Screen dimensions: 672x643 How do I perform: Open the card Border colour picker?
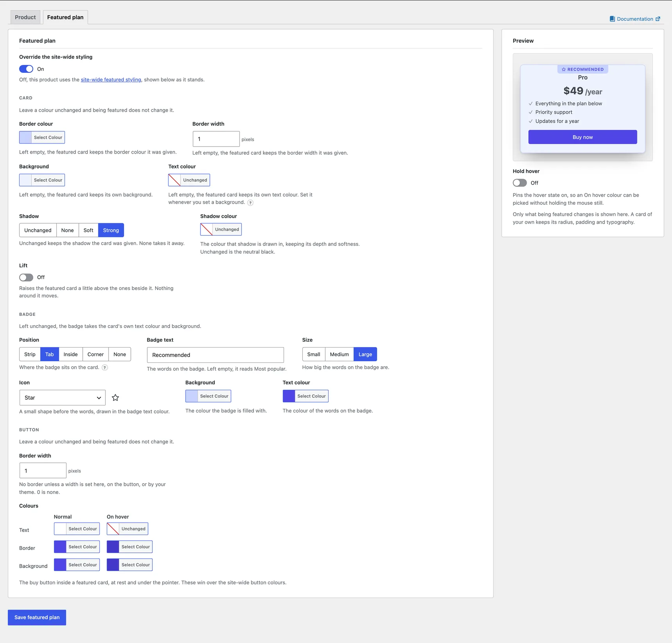pos(42,137)
